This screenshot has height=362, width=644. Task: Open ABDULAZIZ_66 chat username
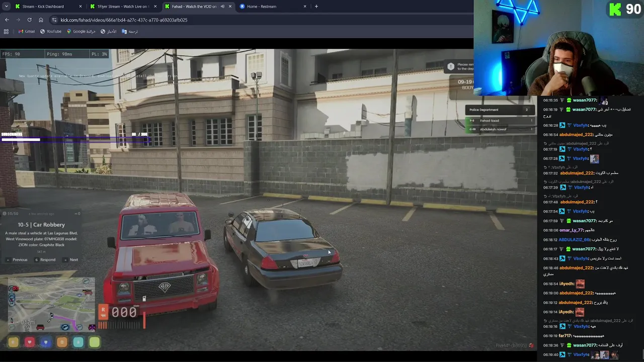coord(574,240)
